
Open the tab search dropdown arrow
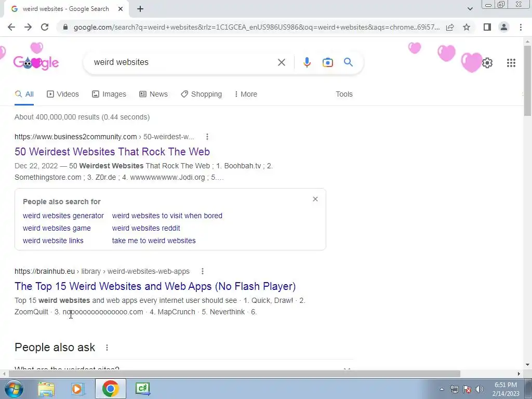[x=470, y=9]
